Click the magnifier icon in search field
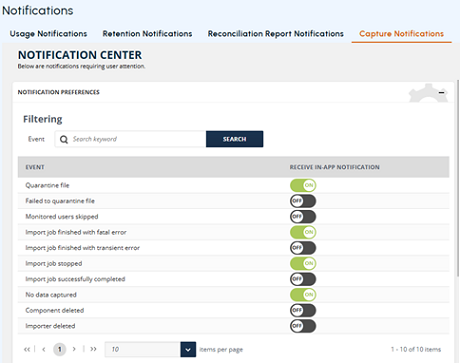460x363 pixels. click(x=64, y=139)
